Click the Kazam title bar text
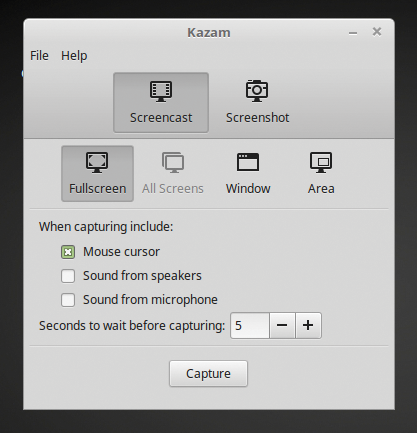This screenshot has height=433, width=417. tap(209, 33)
